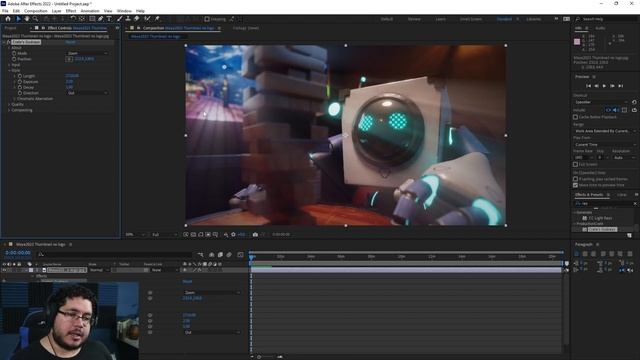
Task: Enable the Full Screen checkbox
Action: pyautogui.click(x=576, y=164)
